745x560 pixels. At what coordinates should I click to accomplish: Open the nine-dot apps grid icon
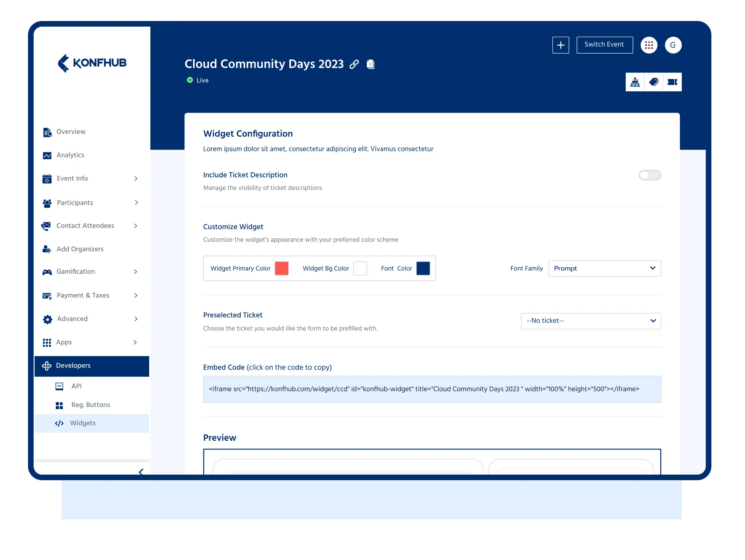coord(649,45)
